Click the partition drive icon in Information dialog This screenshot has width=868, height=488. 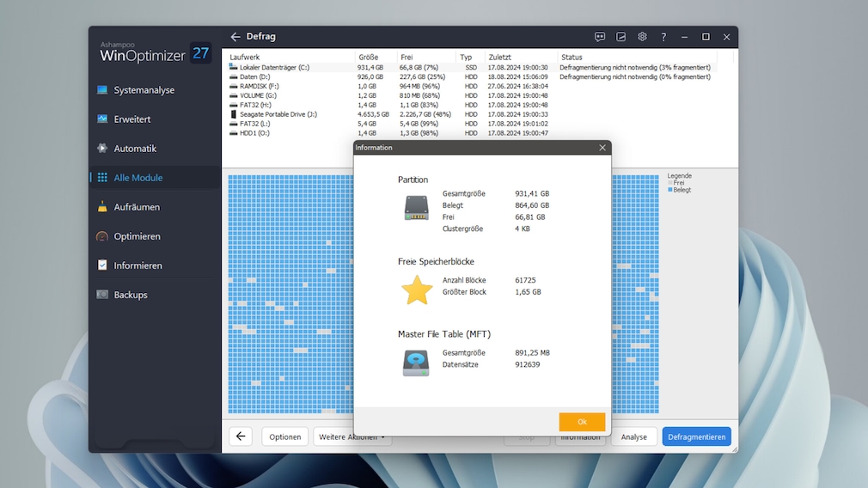point(416,209)
